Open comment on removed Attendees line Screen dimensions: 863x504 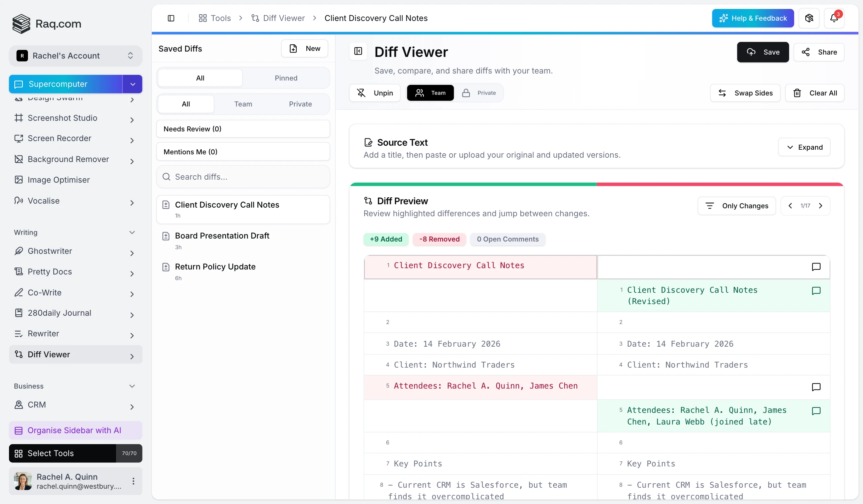click(816, 387)
